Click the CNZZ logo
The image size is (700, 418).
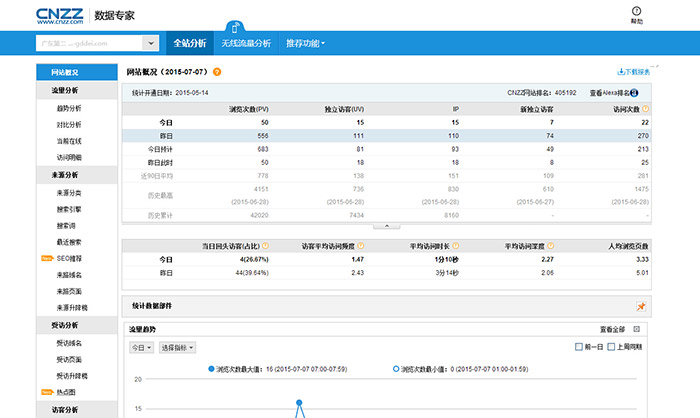tap(60, 15)
